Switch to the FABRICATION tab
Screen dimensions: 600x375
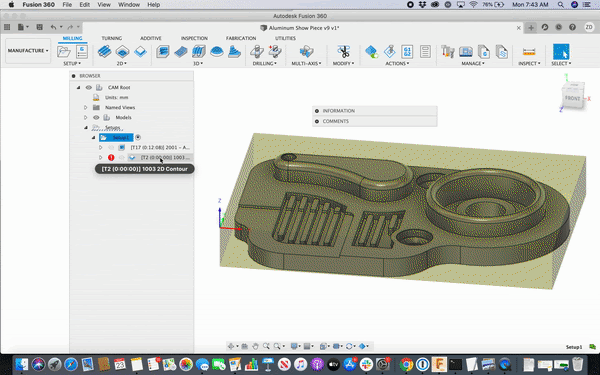pyautogui.click(x=241, y=38)
